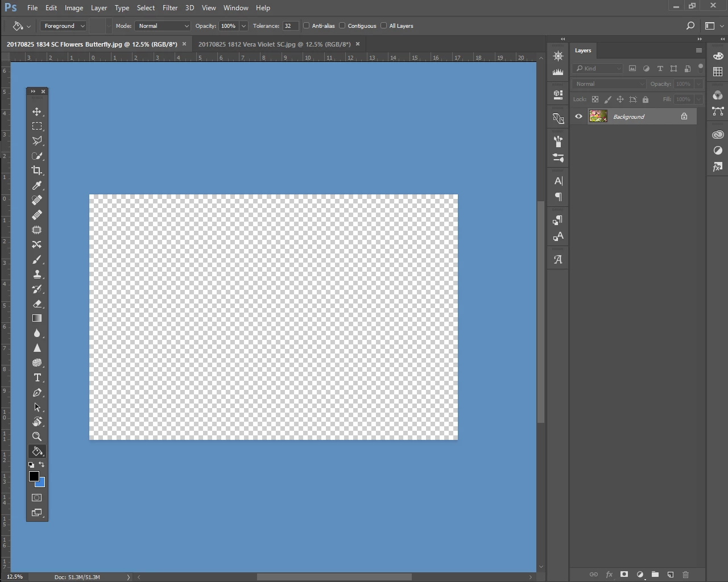
Task: Select the Sharpen tool
Action: (x=37, y=348)
